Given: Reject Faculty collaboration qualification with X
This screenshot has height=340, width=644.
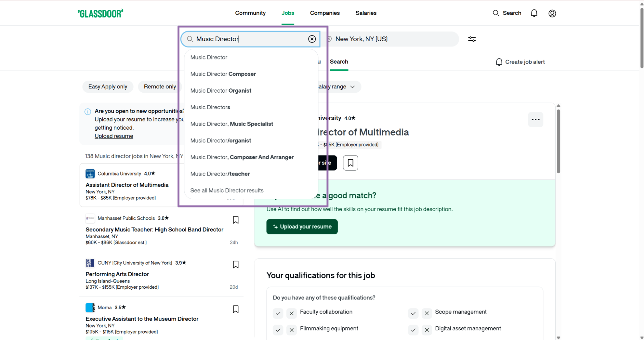Looking at the screenshot, I should (x=292, y=313).
